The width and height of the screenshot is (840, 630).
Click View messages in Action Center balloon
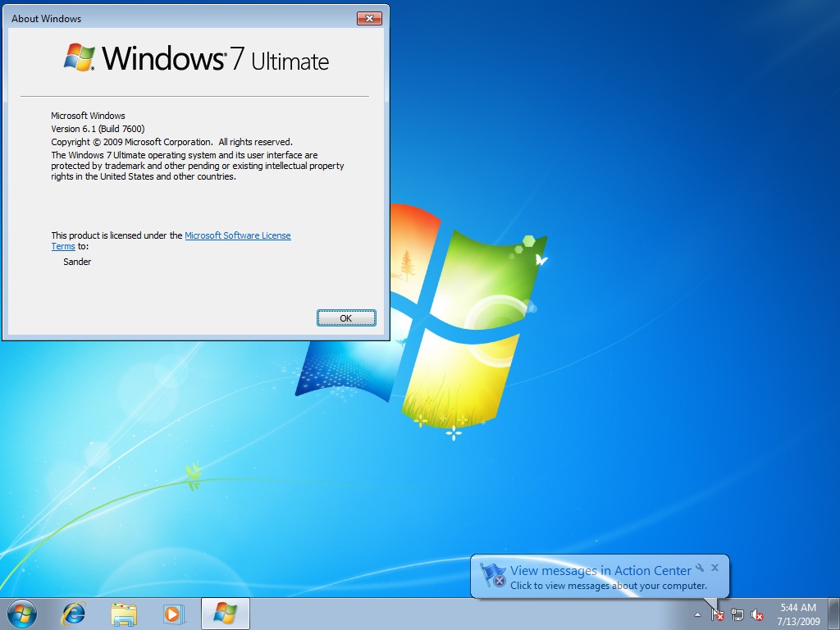pos(600,571)
